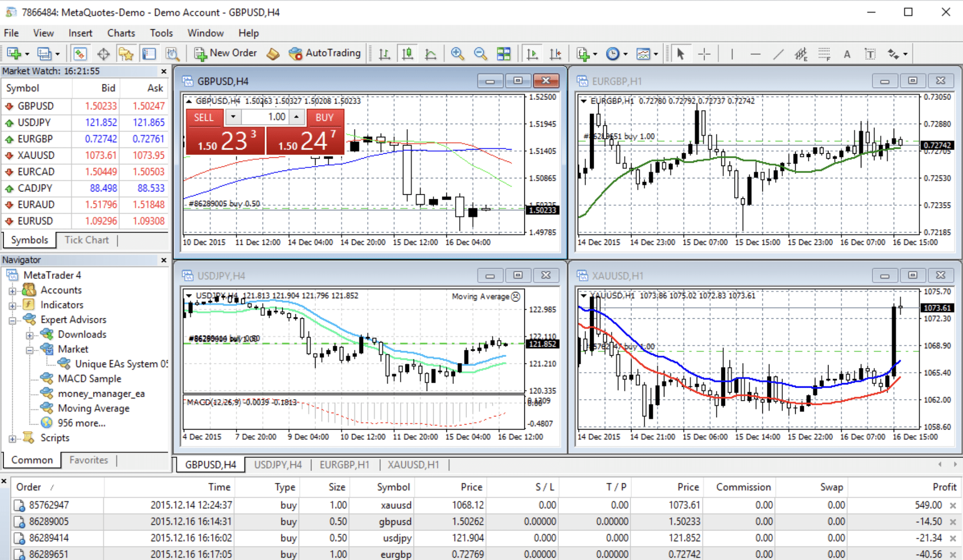Open the Indicators list icon
963x560 pixels.
tap(583, 54)
